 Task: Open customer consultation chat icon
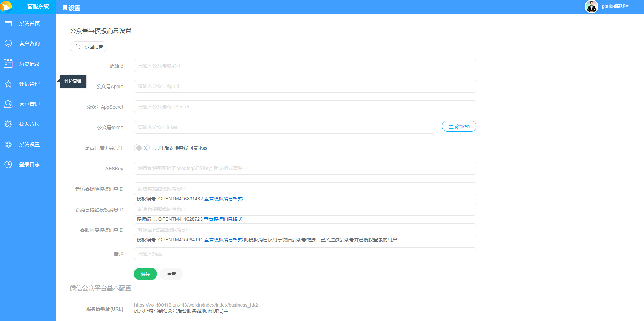click(x=8, y=43)
